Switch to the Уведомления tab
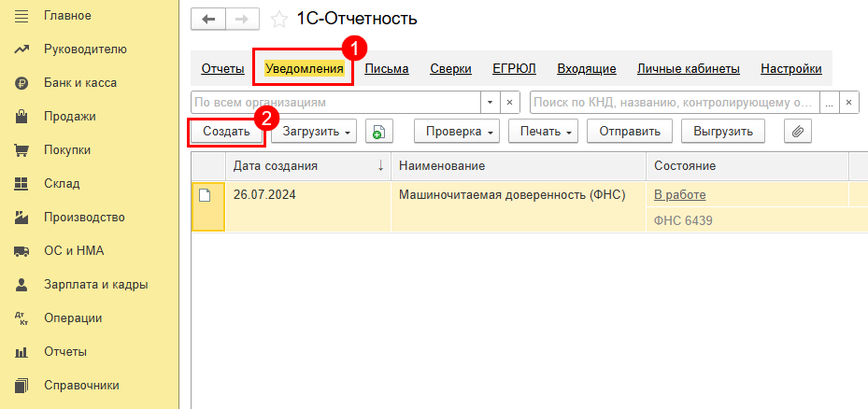The image size is (868, 409). click(x=305, y=68)
